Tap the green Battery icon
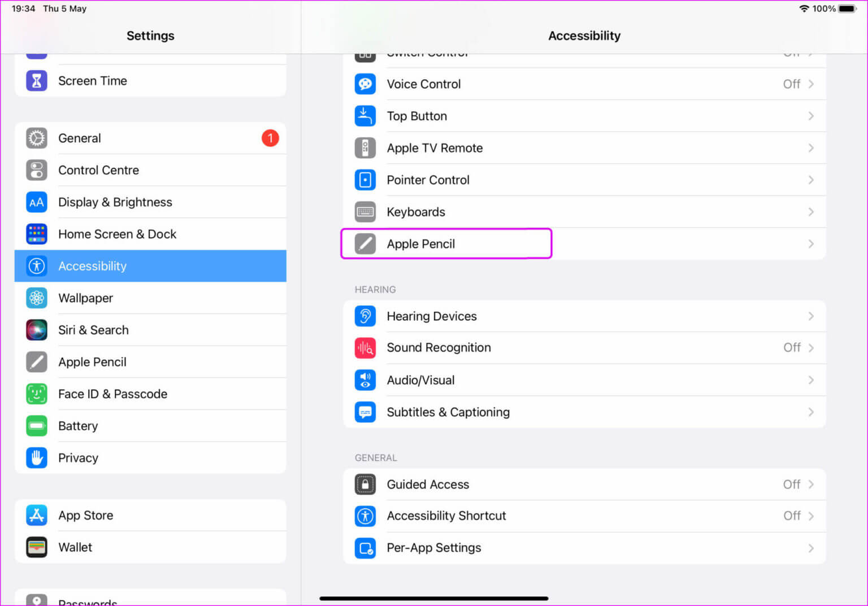 tap(37, 426)
